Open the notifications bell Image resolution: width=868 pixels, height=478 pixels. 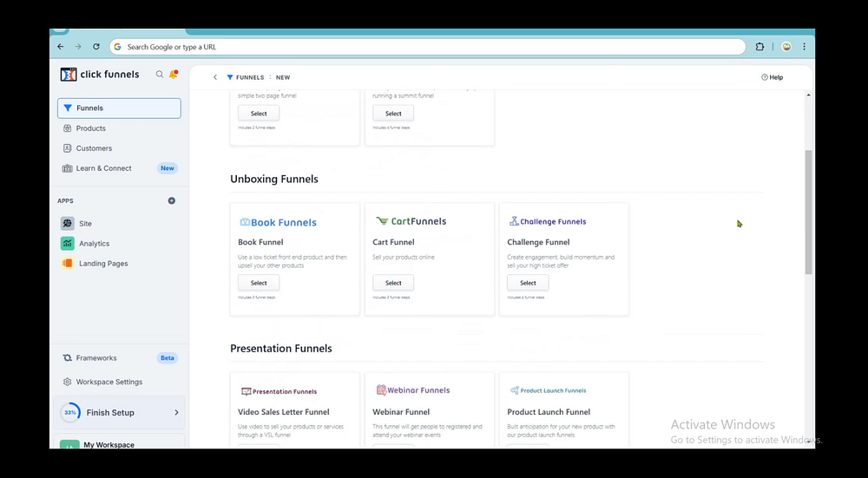(x=174, y=74)
